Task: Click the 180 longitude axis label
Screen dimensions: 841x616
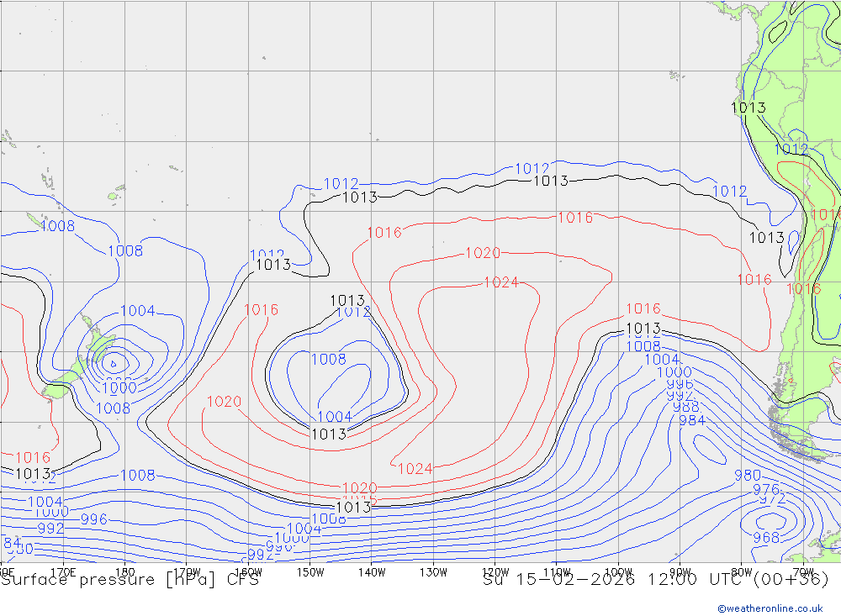Action: 124,572
